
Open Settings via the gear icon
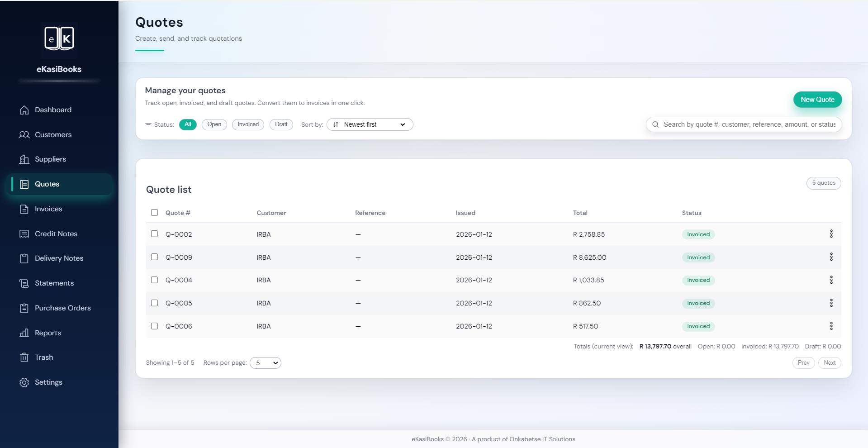24,382
